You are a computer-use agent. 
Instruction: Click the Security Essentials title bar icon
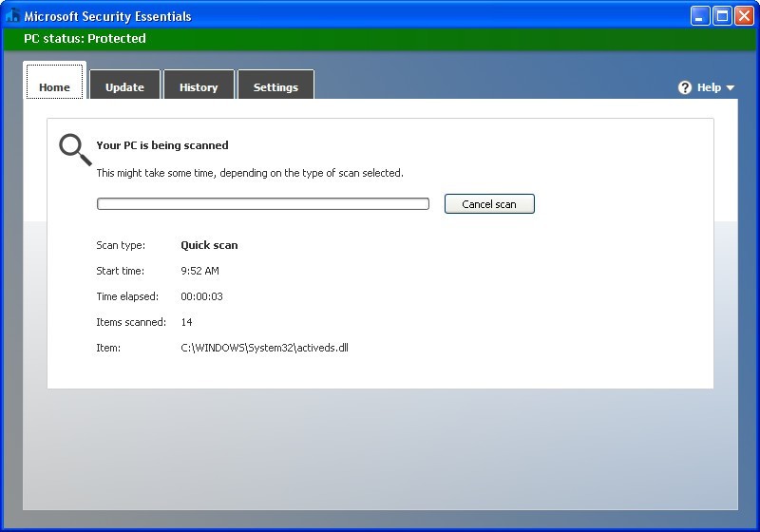pos(12,16)
